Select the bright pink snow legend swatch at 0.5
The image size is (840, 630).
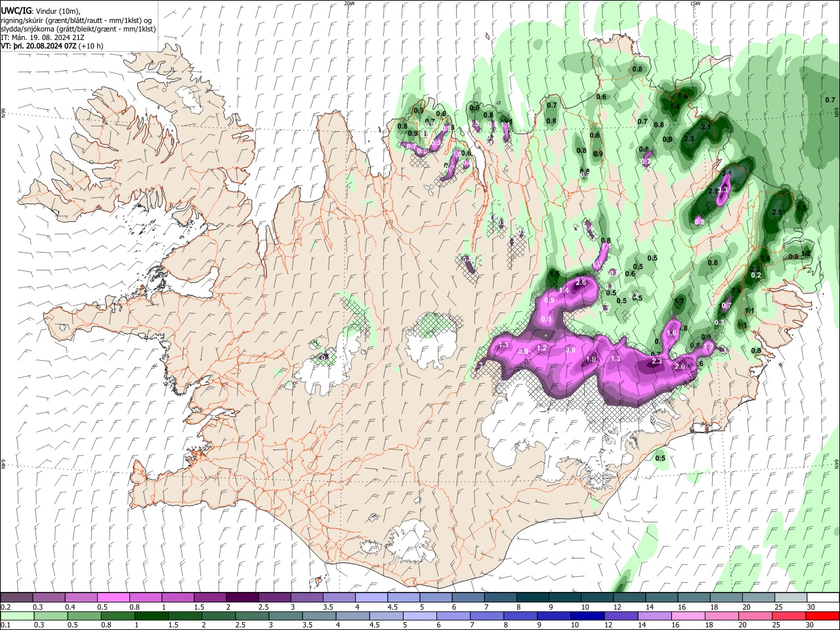pyautogui.click(x=114, y=598)
